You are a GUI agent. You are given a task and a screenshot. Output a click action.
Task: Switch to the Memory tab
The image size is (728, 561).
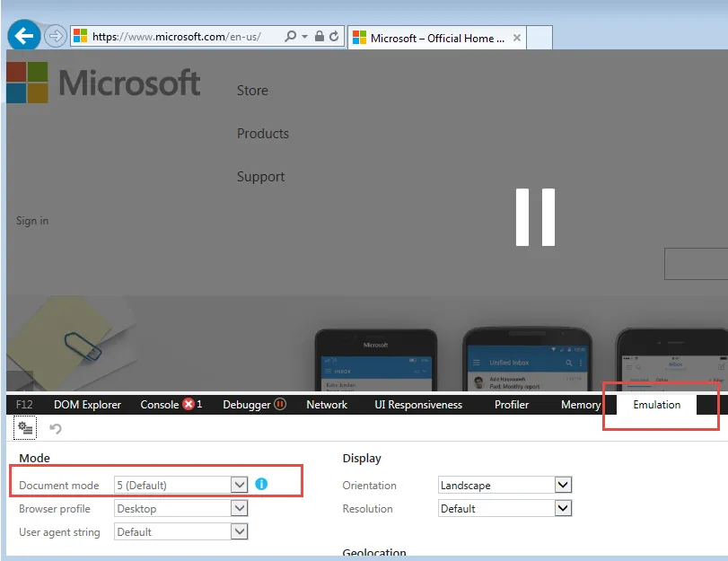pyautogui.click(x=581, y=405)
